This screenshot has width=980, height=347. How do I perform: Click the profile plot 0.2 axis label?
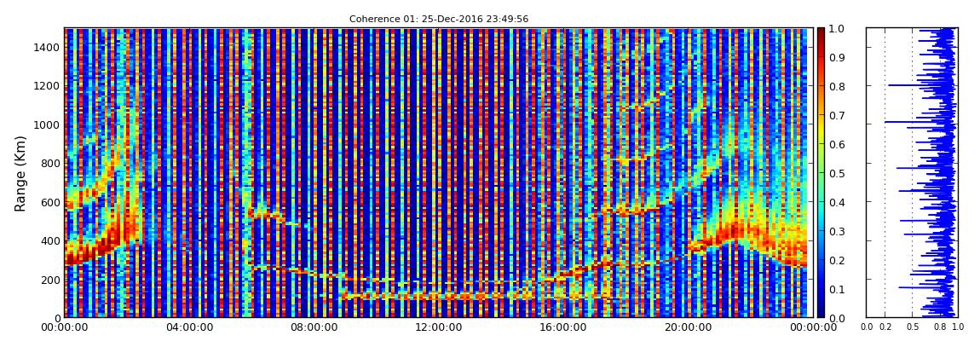point(885,327)
